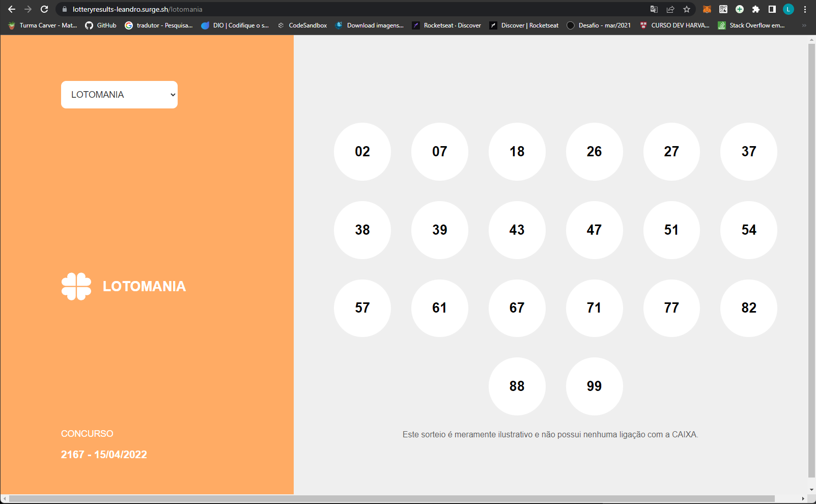This screenshot has width=816, height=504.
Task: Go back to the previous page
Action: coord(12,9)
